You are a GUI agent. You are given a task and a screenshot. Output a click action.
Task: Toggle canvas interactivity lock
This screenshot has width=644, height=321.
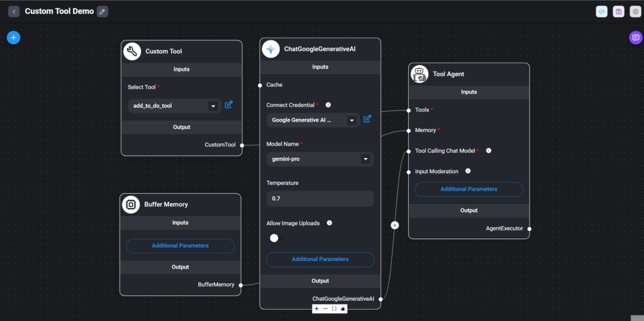[x=343, y=308]
